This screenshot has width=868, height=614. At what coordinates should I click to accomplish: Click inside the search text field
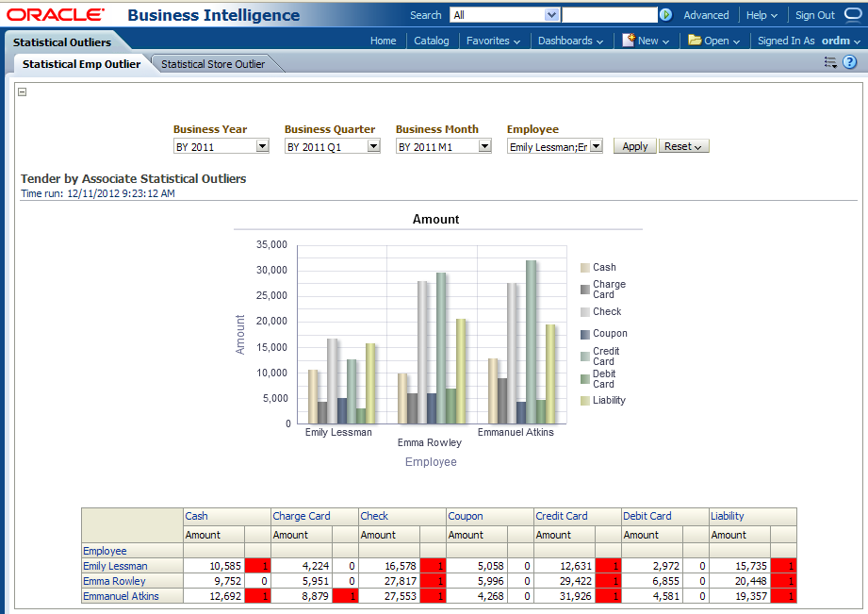click(610, 15)
